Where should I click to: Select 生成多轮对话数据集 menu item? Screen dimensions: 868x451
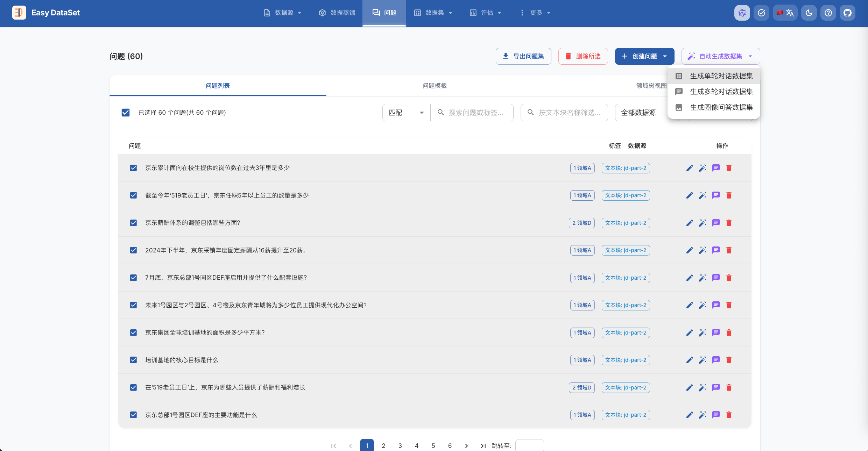tap(721, 92)
